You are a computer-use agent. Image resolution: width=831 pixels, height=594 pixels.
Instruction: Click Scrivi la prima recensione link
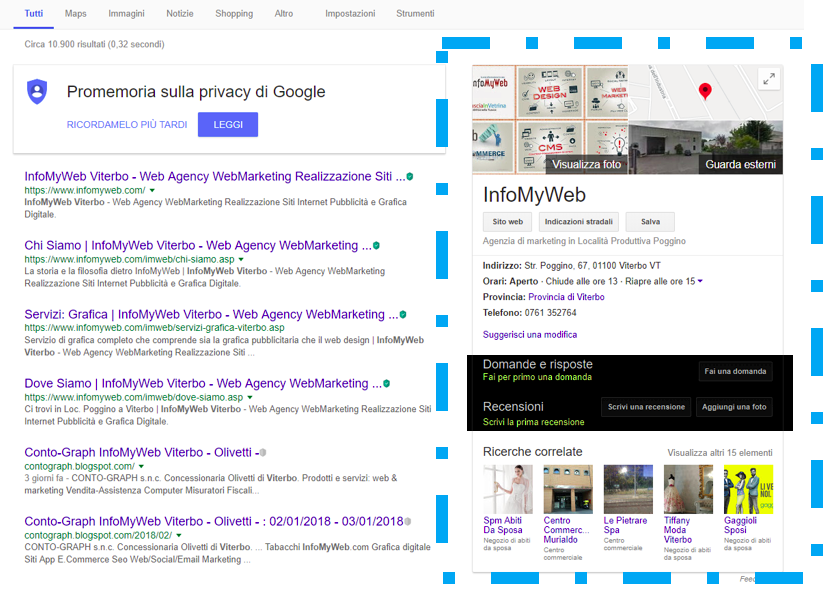pyautogui.click(x=533, y=422)
